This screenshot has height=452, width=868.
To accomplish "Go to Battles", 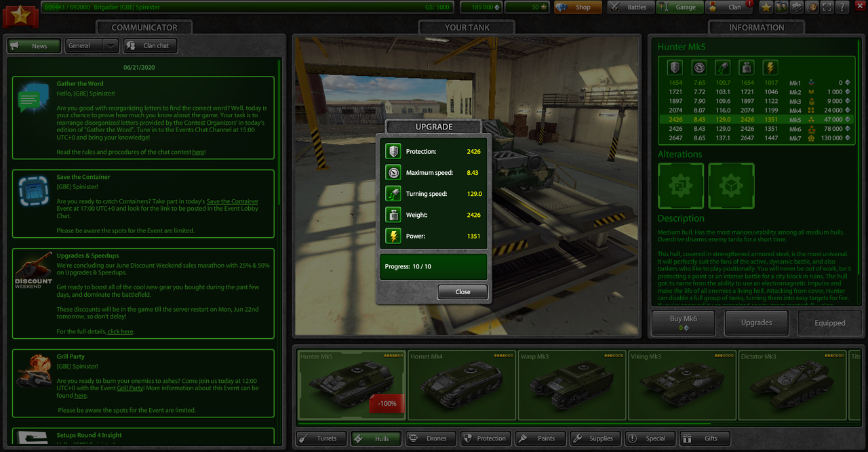I will (x=631, y=7).
